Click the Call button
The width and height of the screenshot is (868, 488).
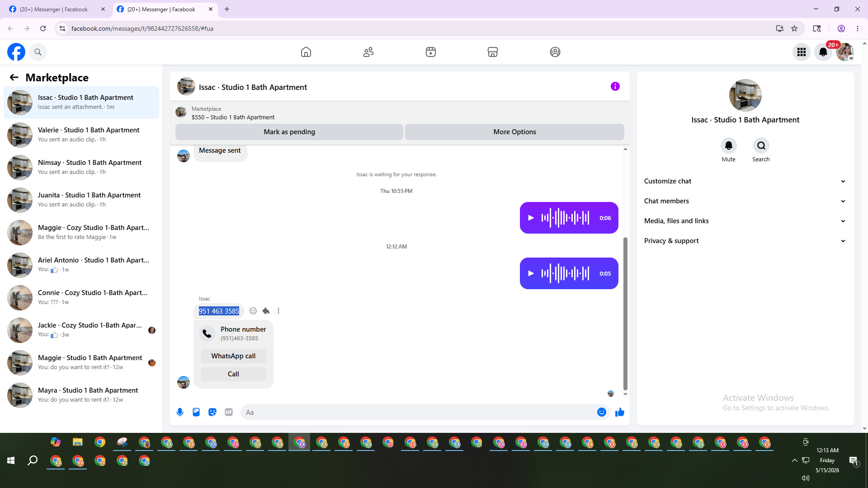pos(233,374)
